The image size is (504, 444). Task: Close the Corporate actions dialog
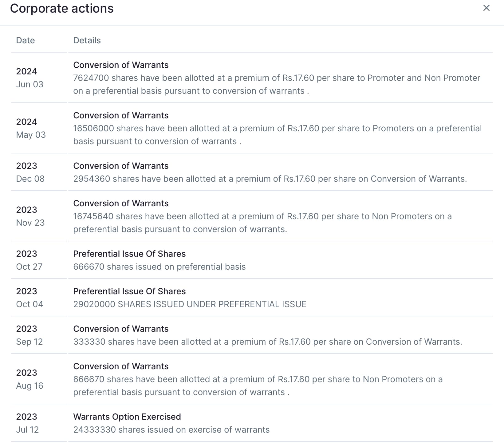click(486, 8)
